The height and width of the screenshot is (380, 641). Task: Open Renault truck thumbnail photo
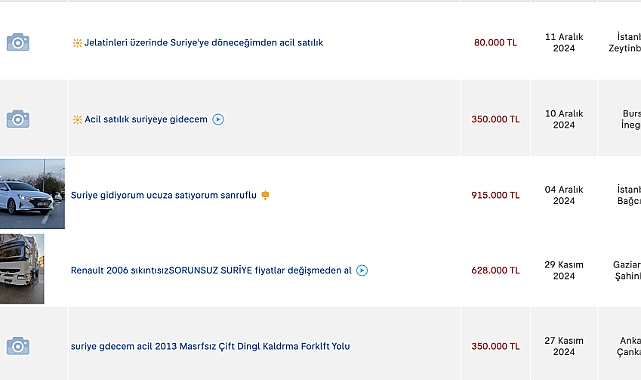[x=22, y=269]
